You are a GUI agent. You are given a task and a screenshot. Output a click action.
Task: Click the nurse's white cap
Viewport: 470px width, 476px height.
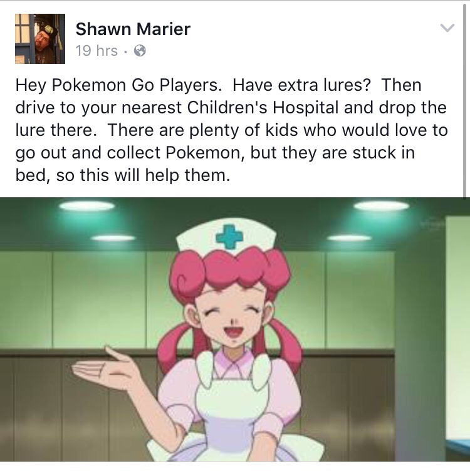pos(226,235)
